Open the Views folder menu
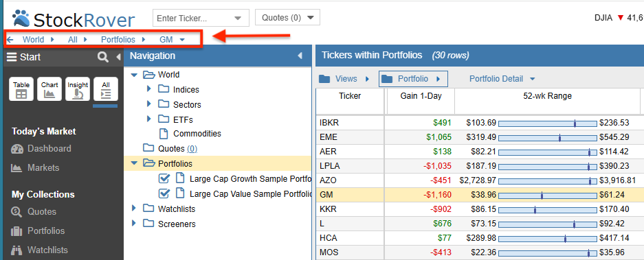The height and width of the screenshot is (260, 644). (x=344, y=79)
